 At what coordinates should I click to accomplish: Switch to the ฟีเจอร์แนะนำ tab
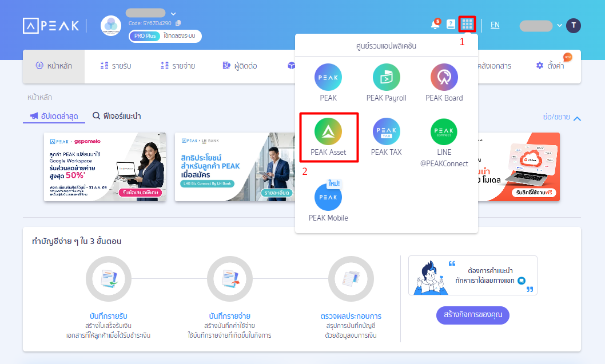pos(117,116)
